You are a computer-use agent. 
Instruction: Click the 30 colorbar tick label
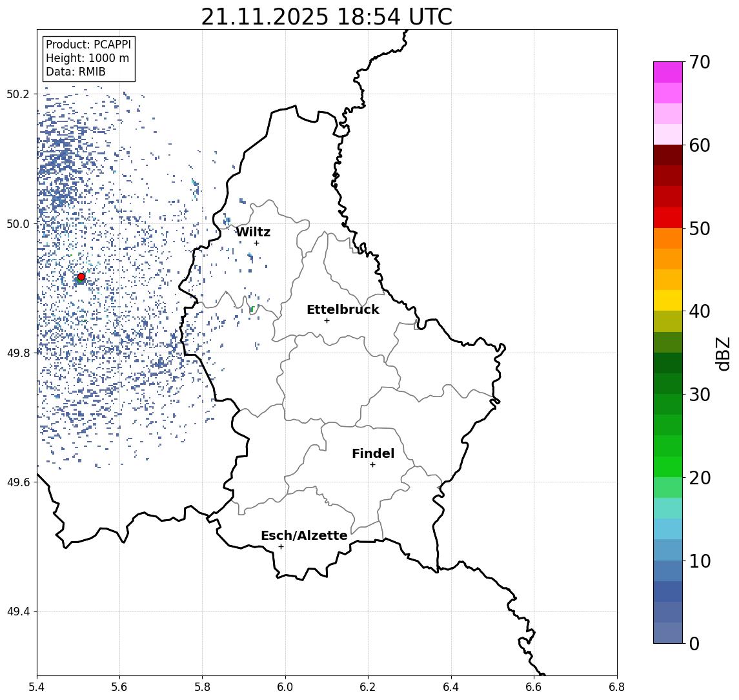coord(699,395)
